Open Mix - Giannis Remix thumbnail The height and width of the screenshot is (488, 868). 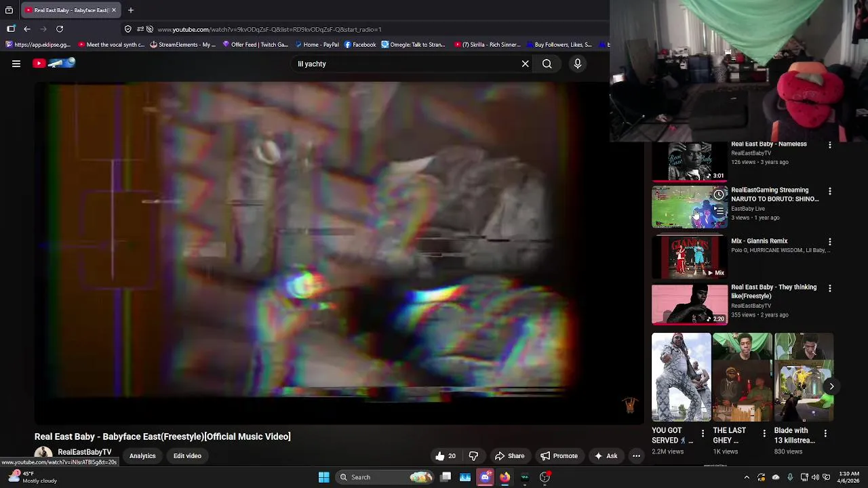pos(689,256)
